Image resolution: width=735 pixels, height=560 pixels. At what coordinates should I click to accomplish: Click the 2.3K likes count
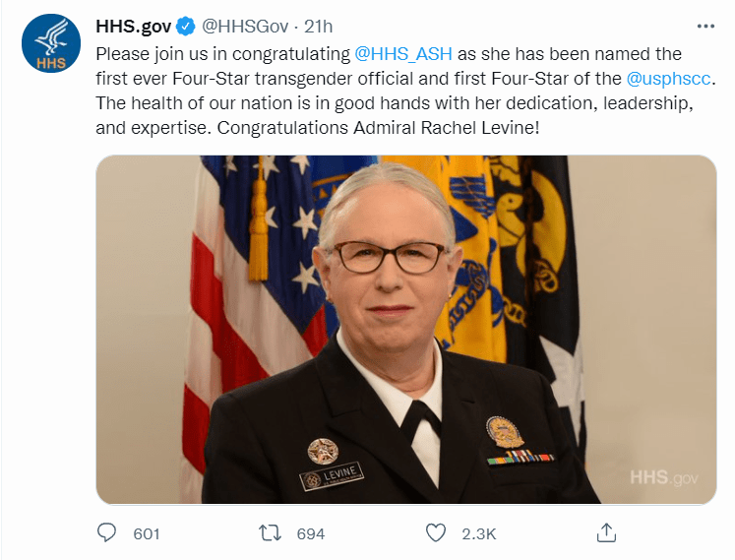click(x=478, y=533)
